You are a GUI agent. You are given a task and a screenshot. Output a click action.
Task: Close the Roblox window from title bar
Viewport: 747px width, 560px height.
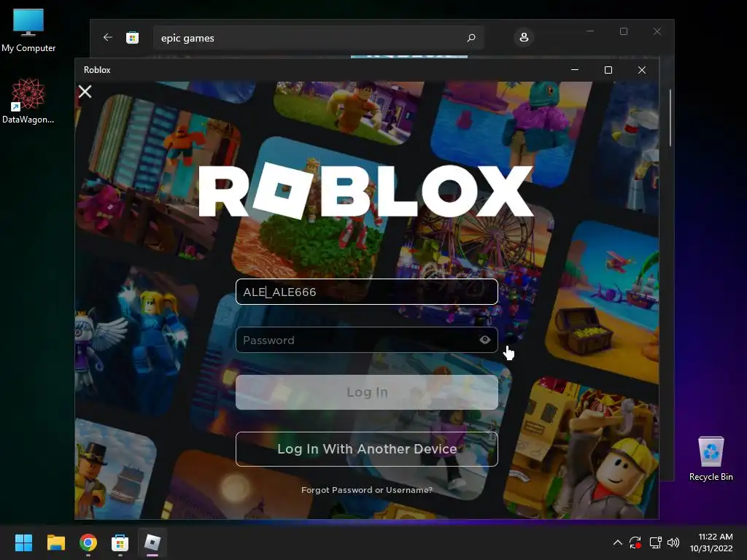tap(642, 70)
